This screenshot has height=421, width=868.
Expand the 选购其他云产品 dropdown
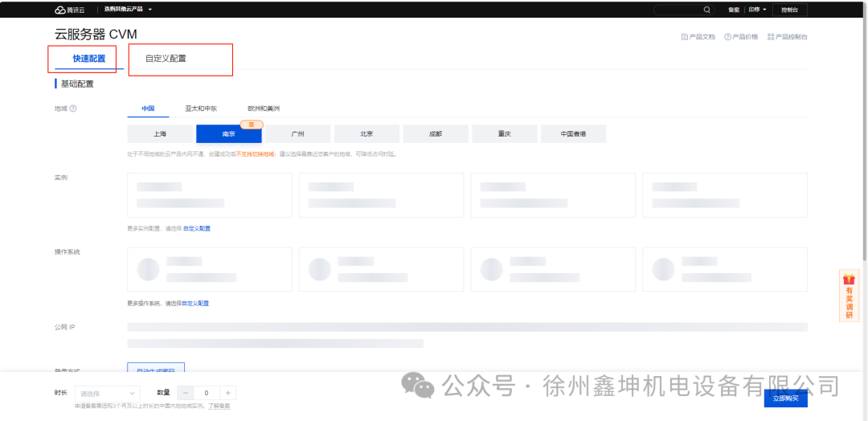click(128, 10)
